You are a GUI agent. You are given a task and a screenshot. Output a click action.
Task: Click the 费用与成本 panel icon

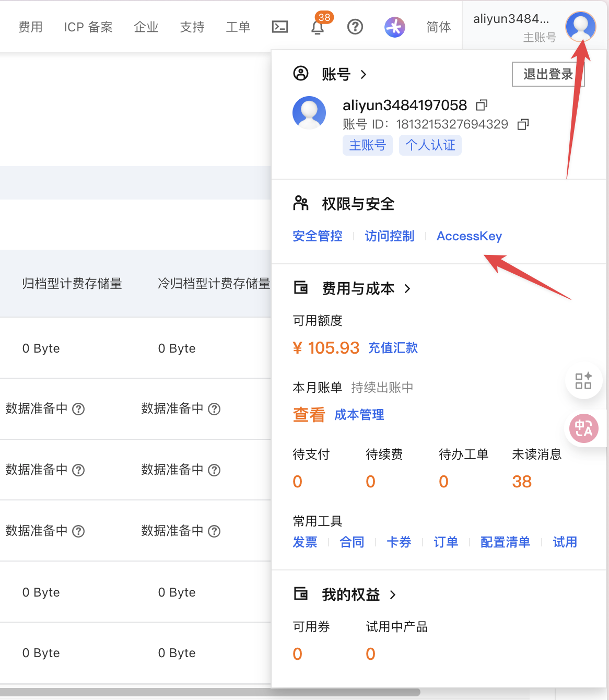click(x=301, y=288)
